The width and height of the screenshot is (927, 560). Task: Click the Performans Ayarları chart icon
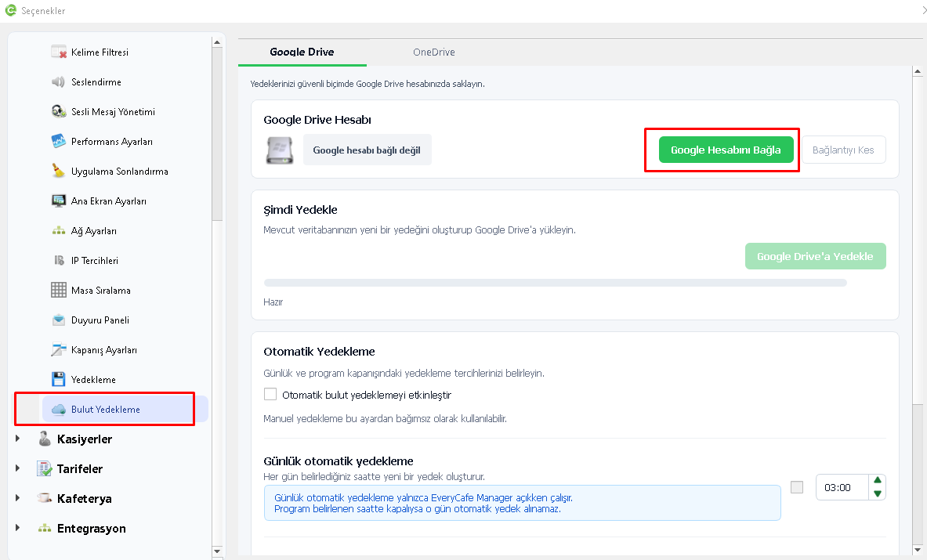click(x=59, y=141)
